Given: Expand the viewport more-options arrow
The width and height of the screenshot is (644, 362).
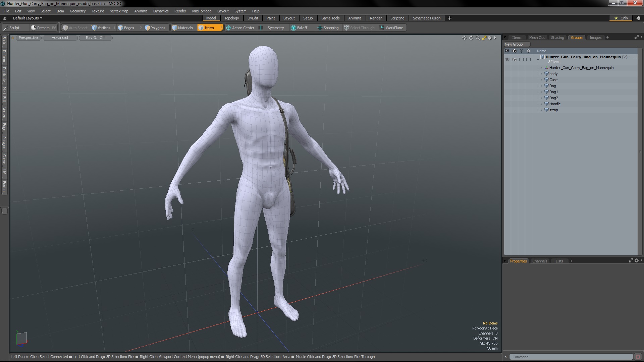Looking at the screenshot, I should [x=495, y=38].
